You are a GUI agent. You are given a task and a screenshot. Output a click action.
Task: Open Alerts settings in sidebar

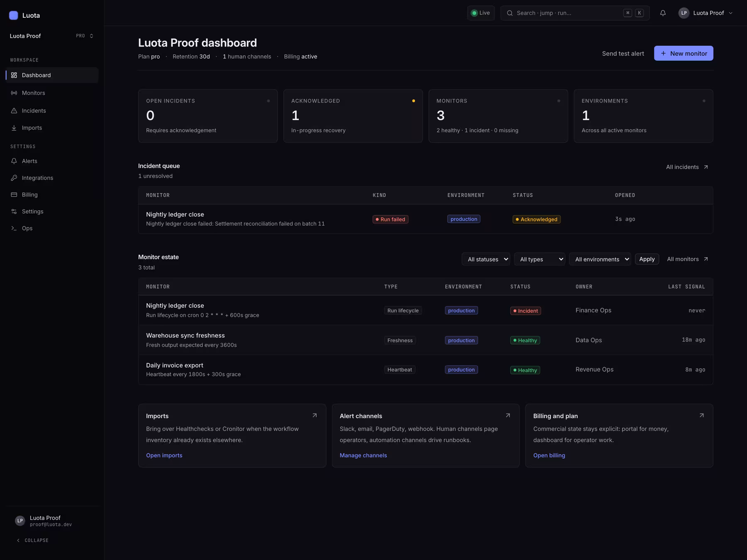tap(52, 161)
